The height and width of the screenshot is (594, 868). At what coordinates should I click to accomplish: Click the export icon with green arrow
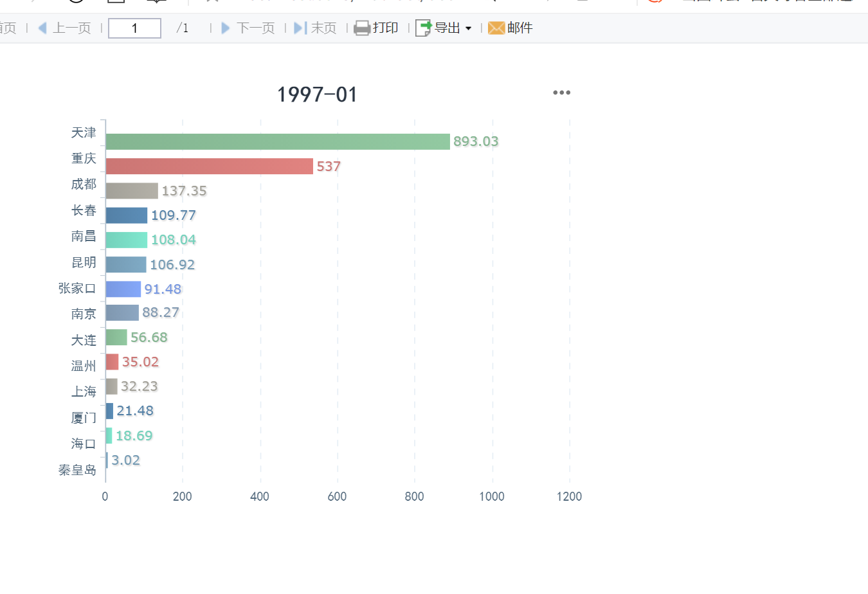(x=424, y=28)
